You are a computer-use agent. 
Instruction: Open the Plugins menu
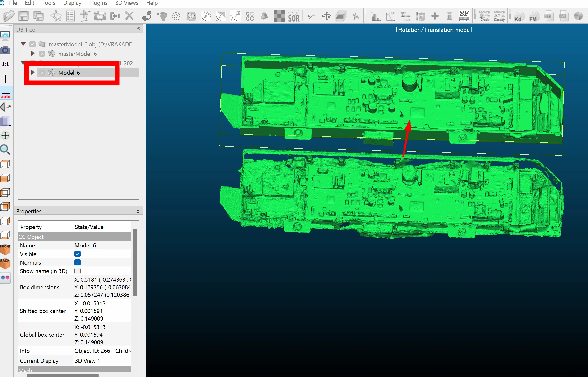click(x=98, y=3)
